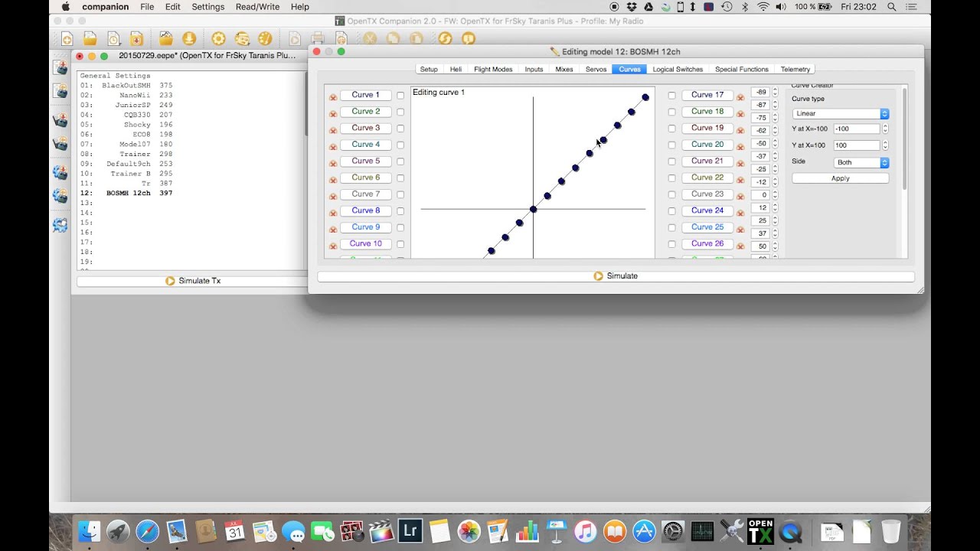The width and height of the screenshot is (980, 551).
Task: Click the download firmware arrow icon
Action: point(189,38)
